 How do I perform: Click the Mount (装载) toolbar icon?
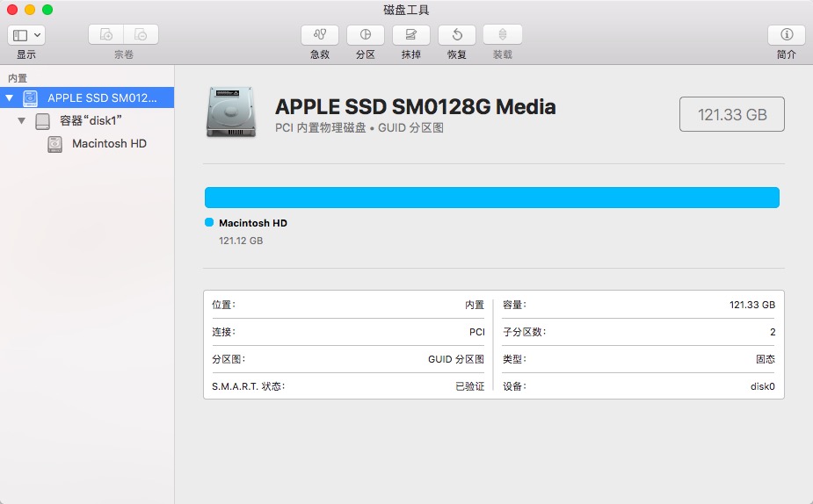pyautogui.click(x=503, y=35)
